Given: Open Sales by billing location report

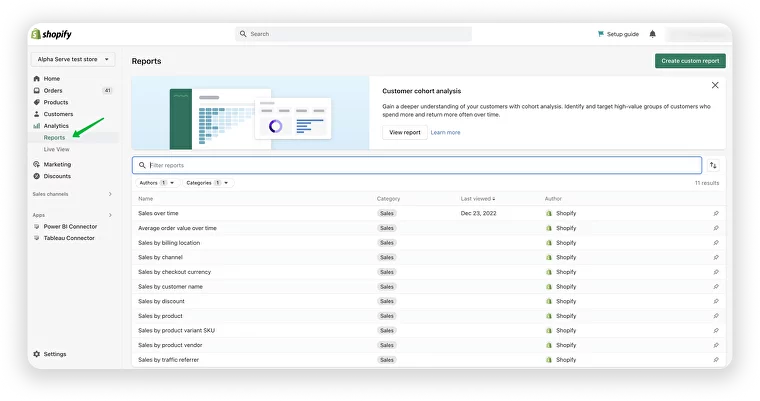Looking at the screenshot, I should [169, 242].
